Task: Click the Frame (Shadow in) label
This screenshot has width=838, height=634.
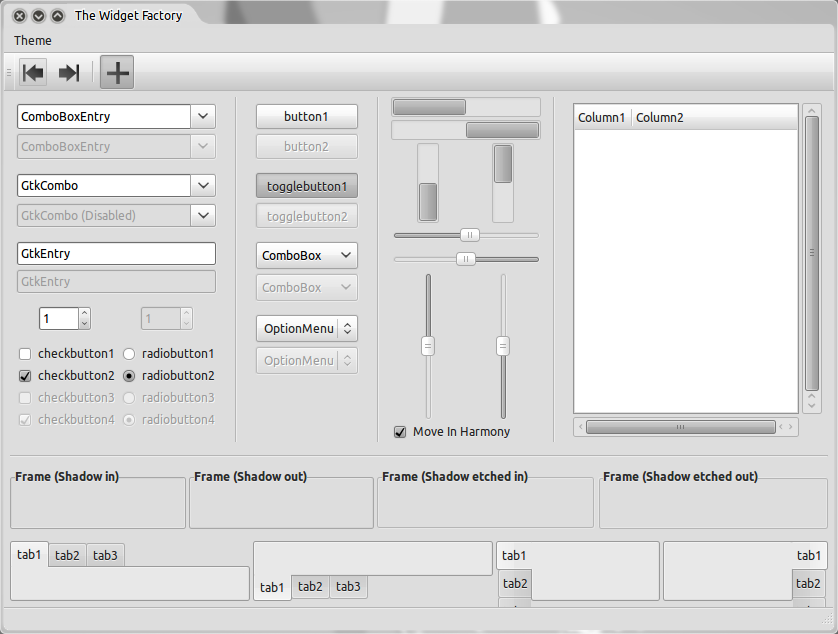Action: point(67,476)
